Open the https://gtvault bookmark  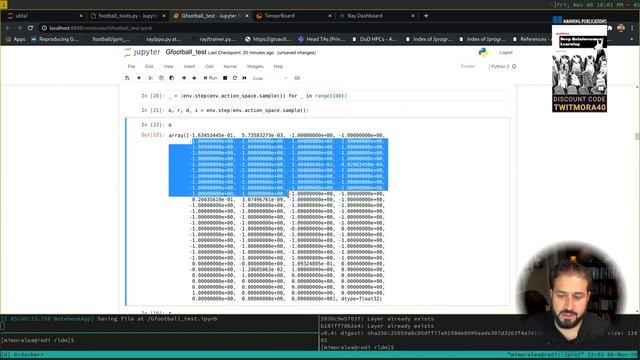pos(268,39)
